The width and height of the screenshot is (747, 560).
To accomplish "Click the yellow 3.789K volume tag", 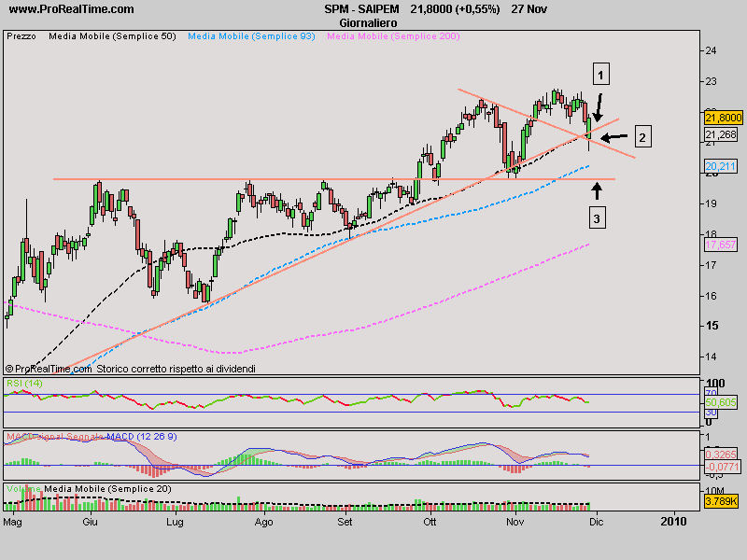I will [x=721, y=501].
